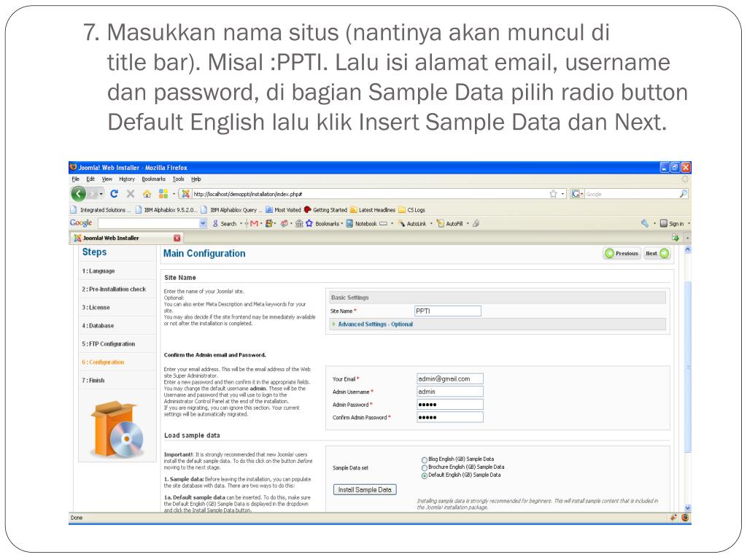
Task: Open the History menu
Action: click(x=127, y=179)
